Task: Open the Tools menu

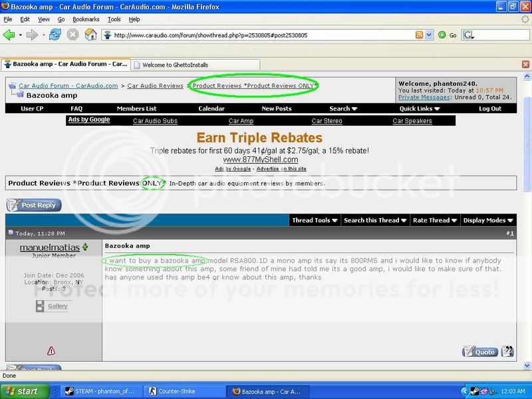Action: pyautogui.click(x=114, y=19)
